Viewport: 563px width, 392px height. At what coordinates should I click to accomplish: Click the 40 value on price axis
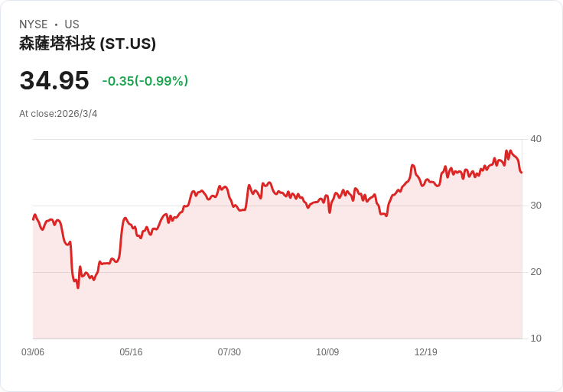click(535, 139)
